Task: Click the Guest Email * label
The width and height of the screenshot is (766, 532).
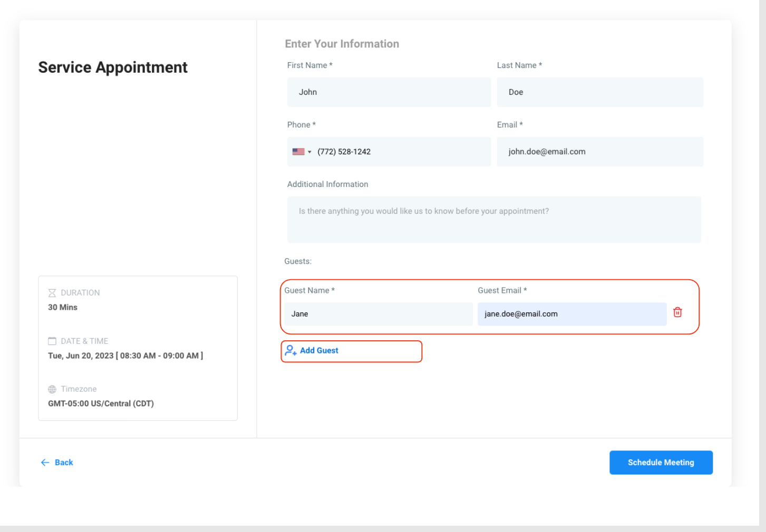Action: pyautogui.click(x=502, y=290)
